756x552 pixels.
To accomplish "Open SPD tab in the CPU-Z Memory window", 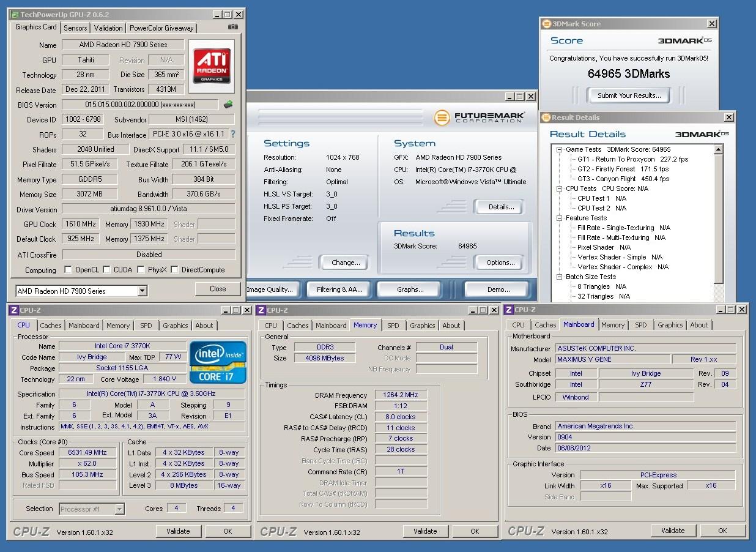I will [x=393, y=326].
